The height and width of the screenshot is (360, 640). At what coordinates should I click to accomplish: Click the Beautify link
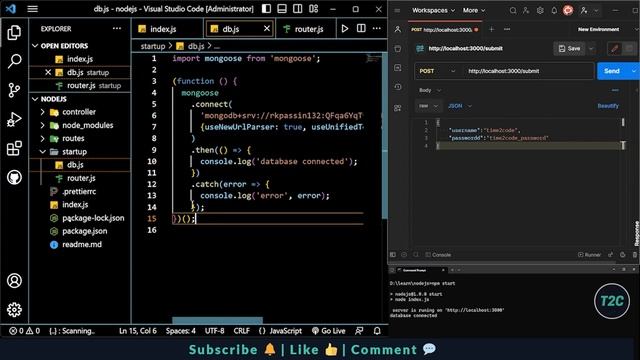tap(608, 106)
